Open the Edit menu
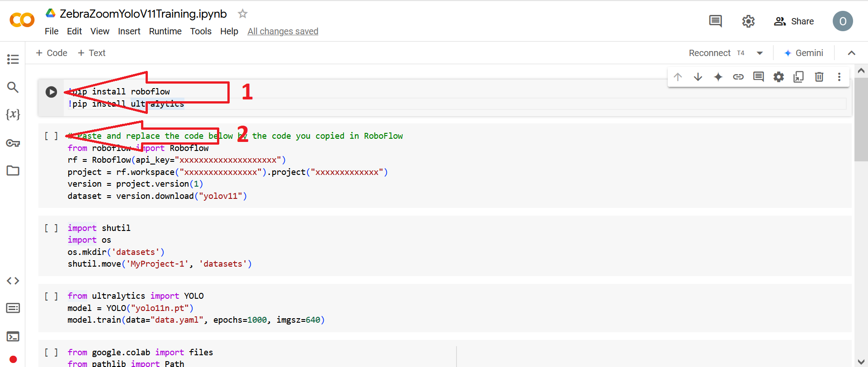The image size is (868, 367). [x=74, y=31]
